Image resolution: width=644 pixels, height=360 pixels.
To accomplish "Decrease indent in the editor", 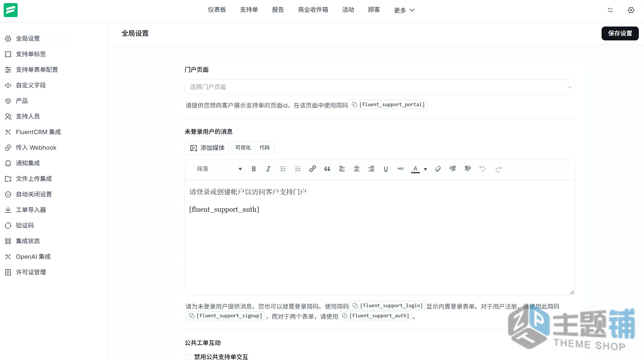I will pos(453,169).
